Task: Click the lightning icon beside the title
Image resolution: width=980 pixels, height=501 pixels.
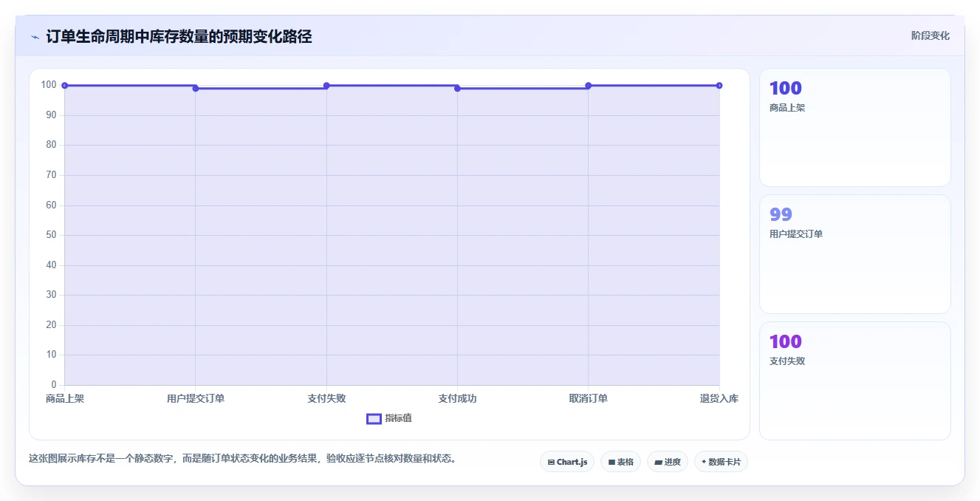Action: click(35, 37)
